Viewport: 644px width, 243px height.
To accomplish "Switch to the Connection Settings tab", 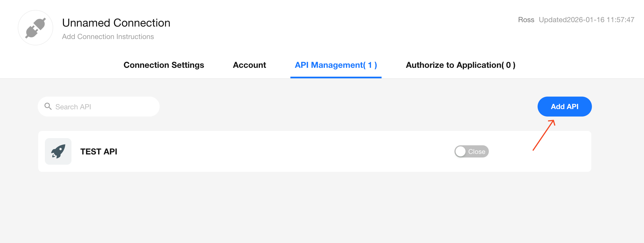I will (x=163, y=65).
